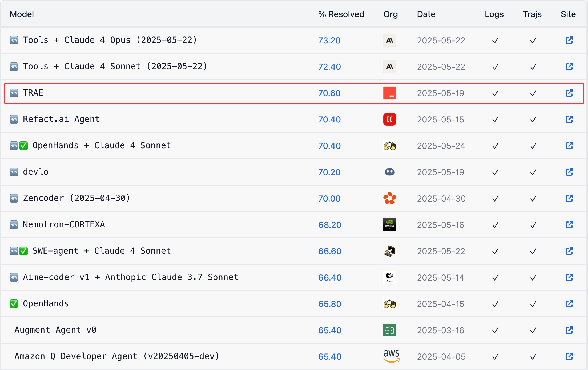The height and width of the screenshot is (370, 588).
Task: Select model name 'Aime-coder v1 + Anthopic Claude 3.7 Sonnet'
Action: [130, 277]
